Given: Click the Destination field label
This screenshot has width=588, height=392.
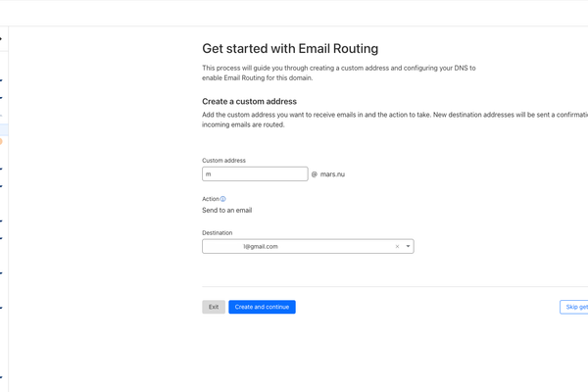Looking at the screenshot, I should point(218,232).
